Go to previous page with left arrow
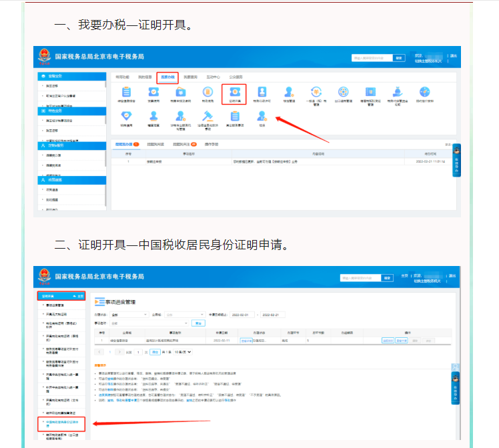Screen dimensions: 499x448 coord(99,352)
